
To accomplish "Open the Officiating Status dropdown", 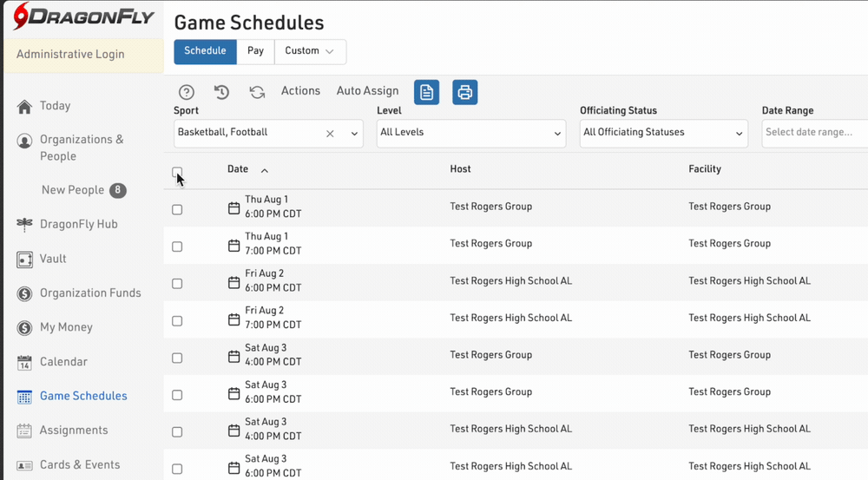I will click(x=663, y=134).
